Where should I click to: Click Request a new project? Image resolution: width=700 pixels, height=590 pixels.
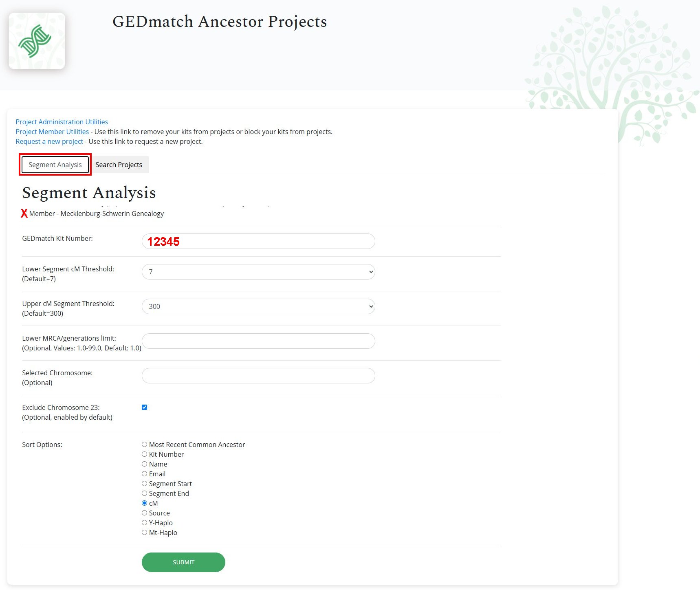coord(48,141)
